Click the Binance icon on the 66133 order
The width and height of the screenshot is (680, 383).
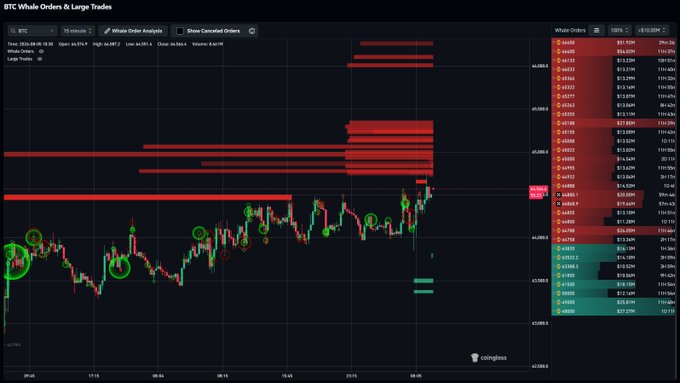[x=559, y=60]
